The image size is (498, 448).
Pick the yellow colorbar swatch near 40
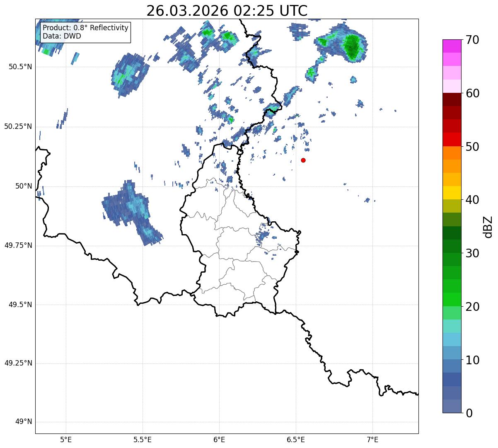pos(452,193)
